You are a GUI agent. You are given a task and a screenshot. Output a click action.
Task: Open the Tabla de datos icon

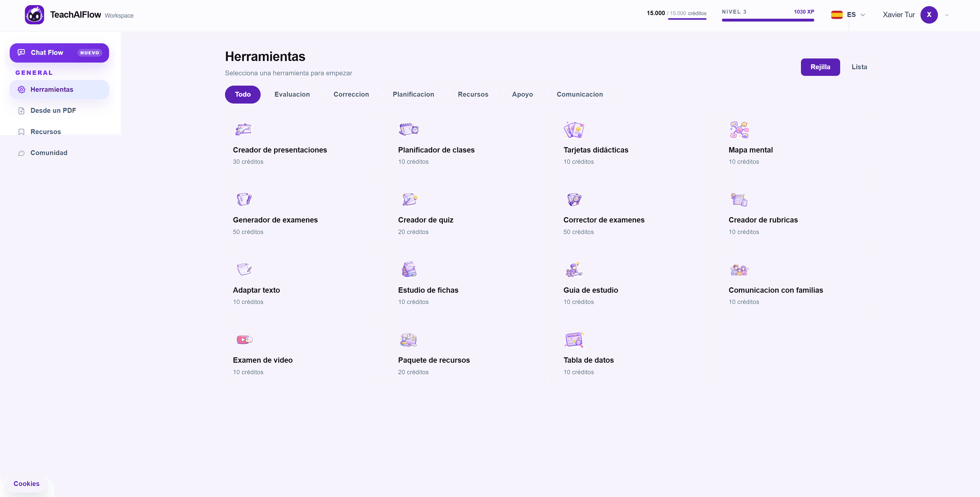tap(574, 340)
